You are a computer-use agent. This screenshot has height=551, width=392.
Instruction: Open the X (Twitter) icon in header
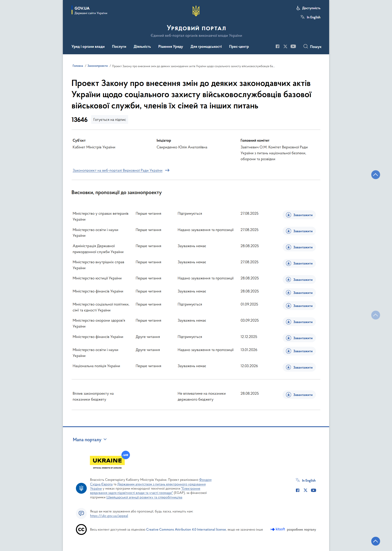tap(285, 46)
